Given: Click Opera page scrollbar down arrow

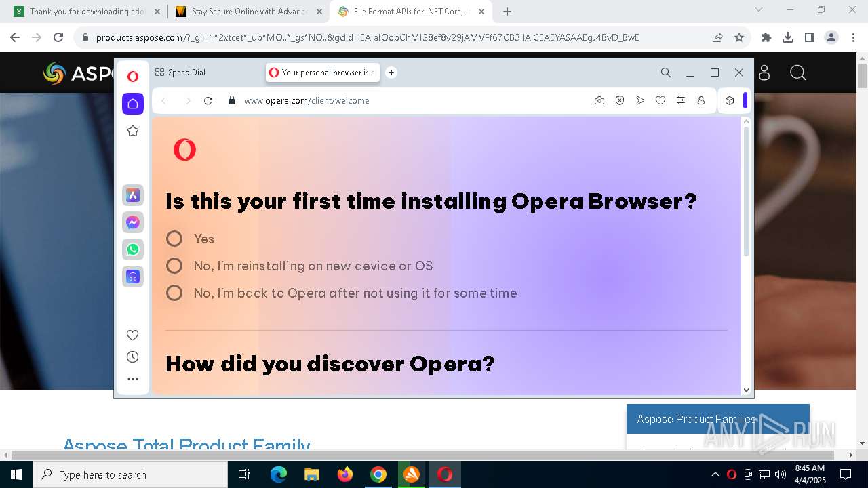Looking at the screenshot, I should (x=747, y=390).
